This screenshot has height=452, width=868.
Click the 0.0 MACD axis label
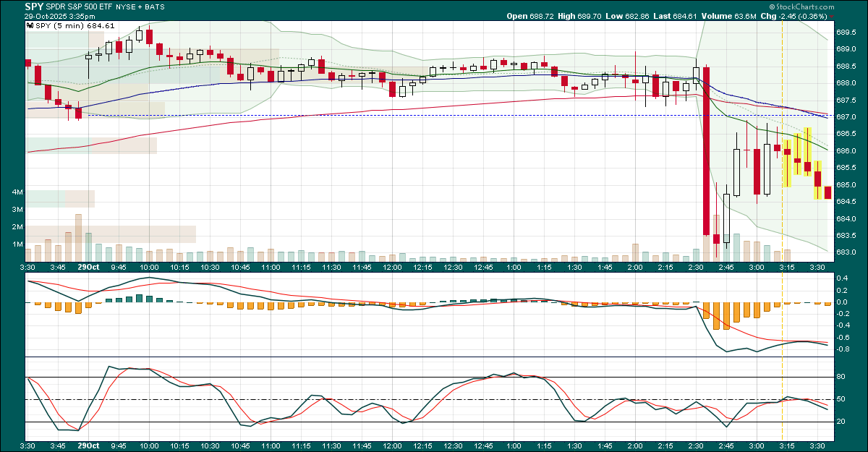(x=842, y=302)
